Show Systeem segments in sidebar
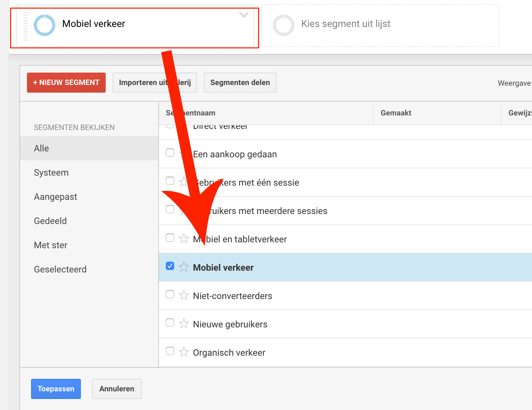532x410 pixels. coord(51,173)
